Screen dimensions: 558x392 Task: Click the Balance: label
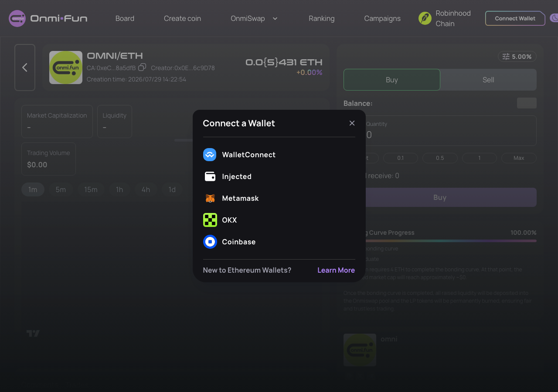click(x=358, y=103)
